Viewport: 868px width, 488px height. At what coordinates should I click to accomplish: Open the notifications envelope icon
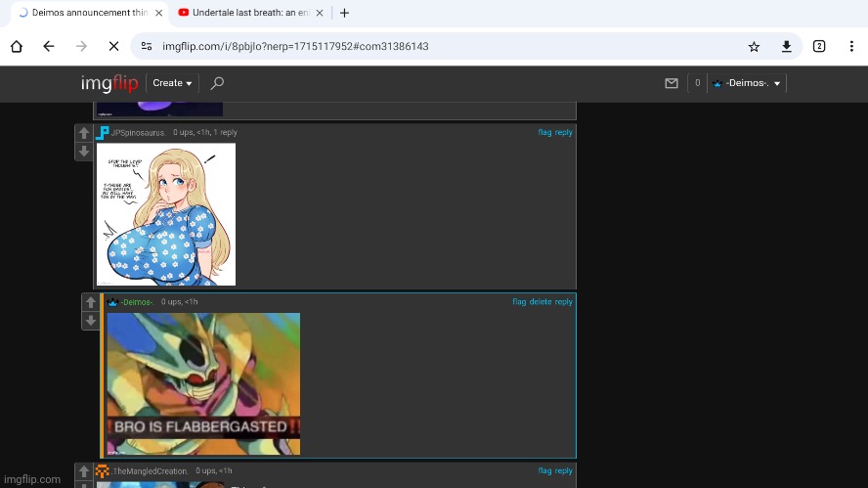click(x=671, y=83)
